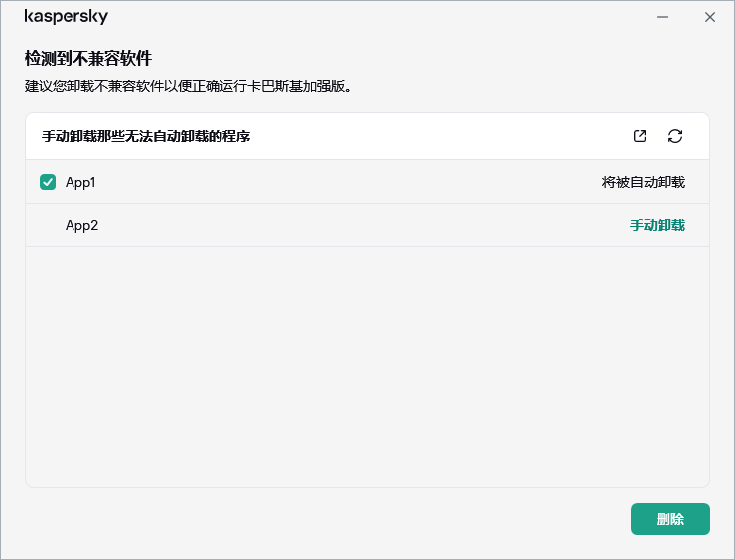This screenshot has width=735, height=560.
Task: Open the external link icon in list header
Action: pos(640,136)
